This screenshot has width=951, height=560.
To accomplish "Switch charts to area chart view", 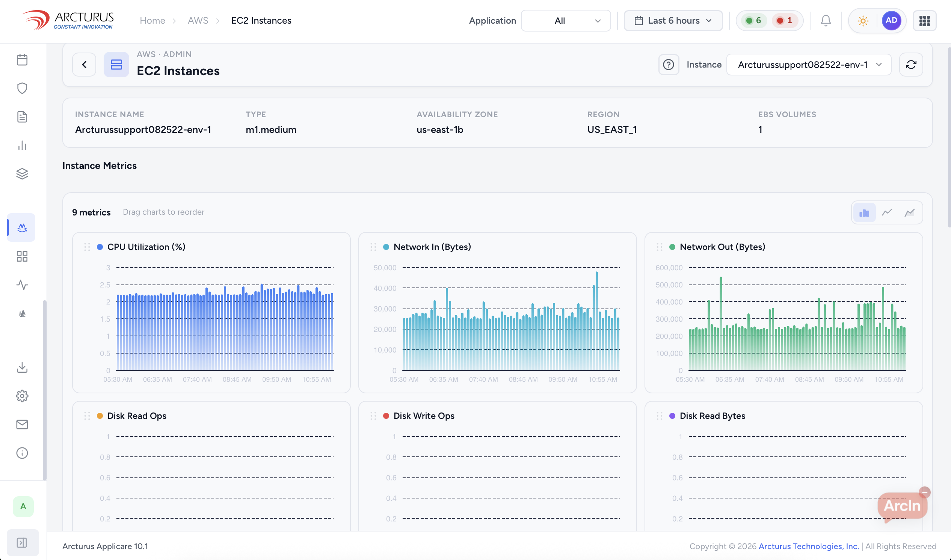I will tap(909, 212).
